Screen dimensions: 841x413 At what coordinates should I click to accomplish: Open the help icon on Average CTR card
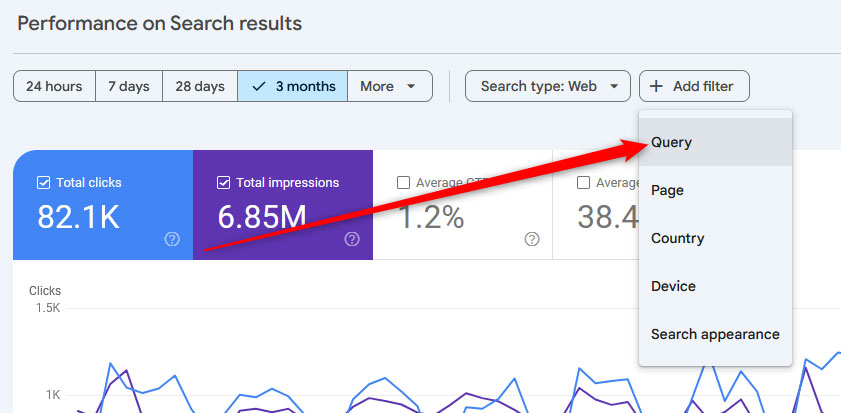[532, 239]
